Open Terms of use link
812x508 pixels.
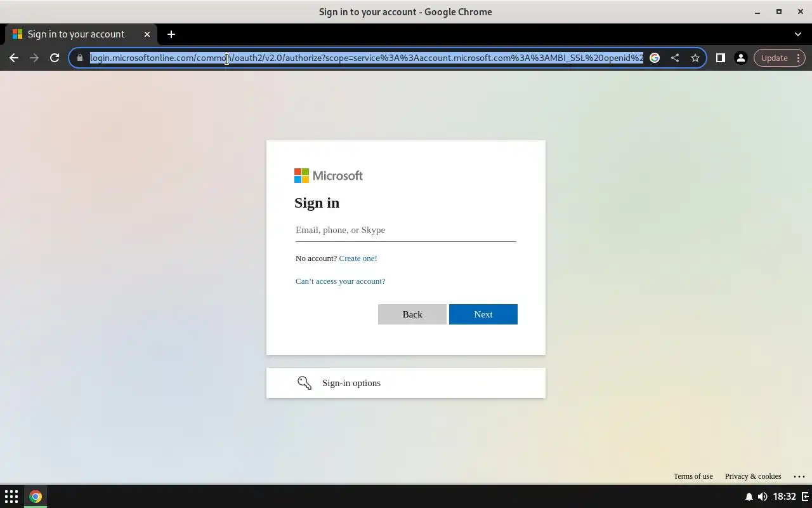tap(693, 476)
